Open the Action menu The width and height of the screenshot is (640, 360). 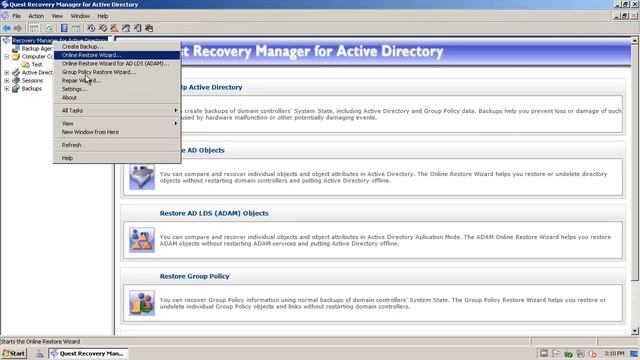36,16
